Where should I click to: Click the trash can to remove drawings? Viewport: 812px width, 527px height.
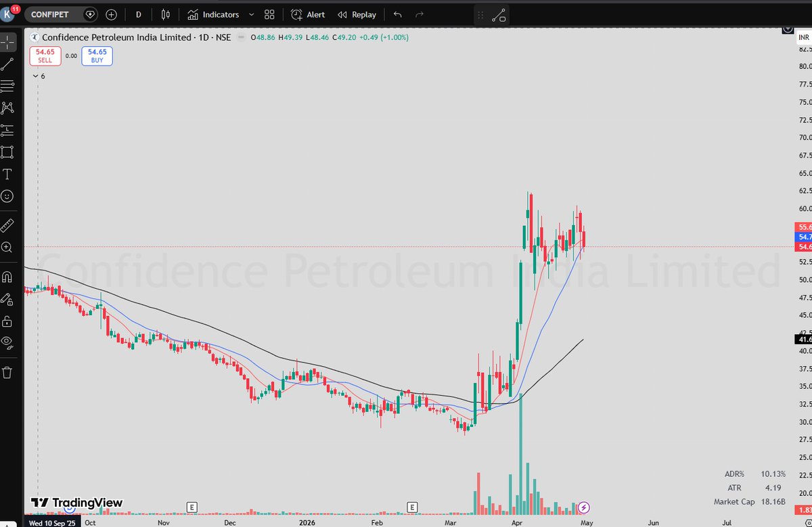pos(7,372)
